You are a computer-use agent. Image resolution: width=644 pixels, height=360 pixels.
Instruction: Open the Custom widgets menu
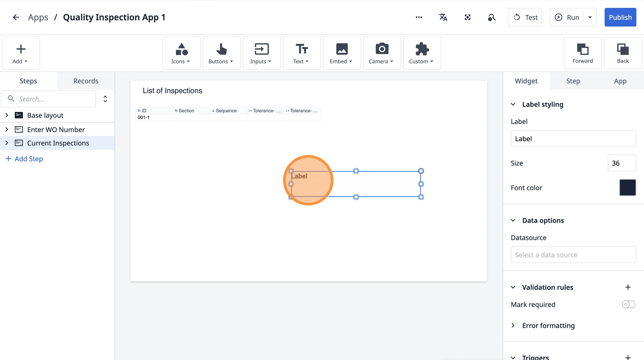(x=422, y=53)
